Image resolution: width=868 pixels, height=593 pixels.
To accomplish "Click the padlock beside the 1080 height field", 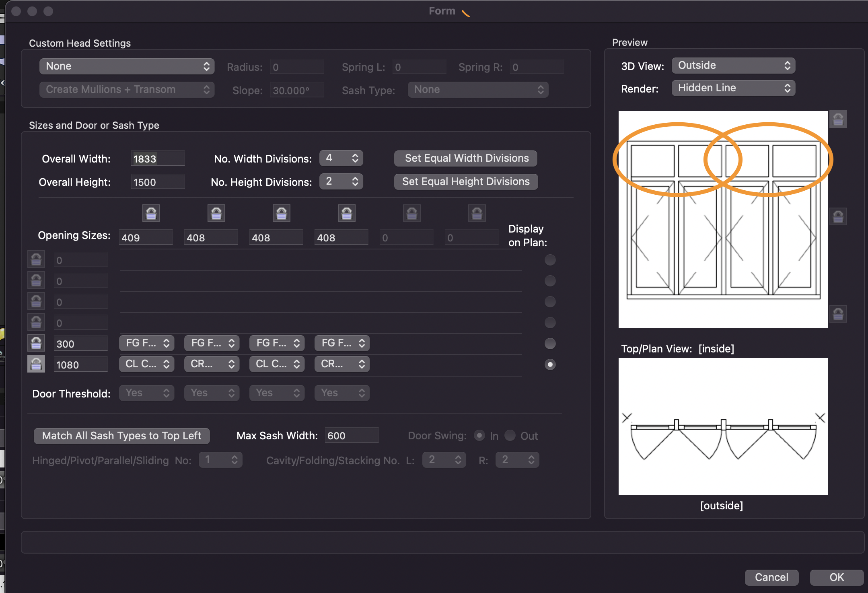I will 36,364.
